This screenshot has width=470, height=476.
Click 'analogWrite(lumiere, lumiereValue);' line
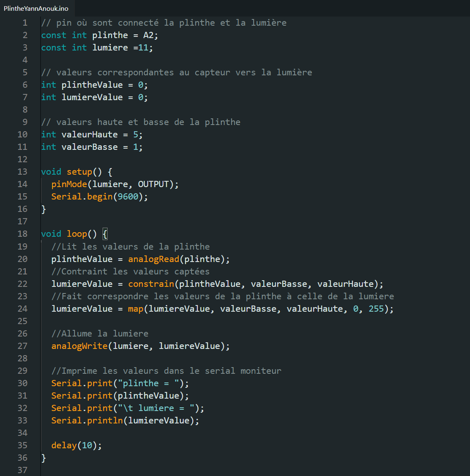pyautogui.click(x=141, y=346)
